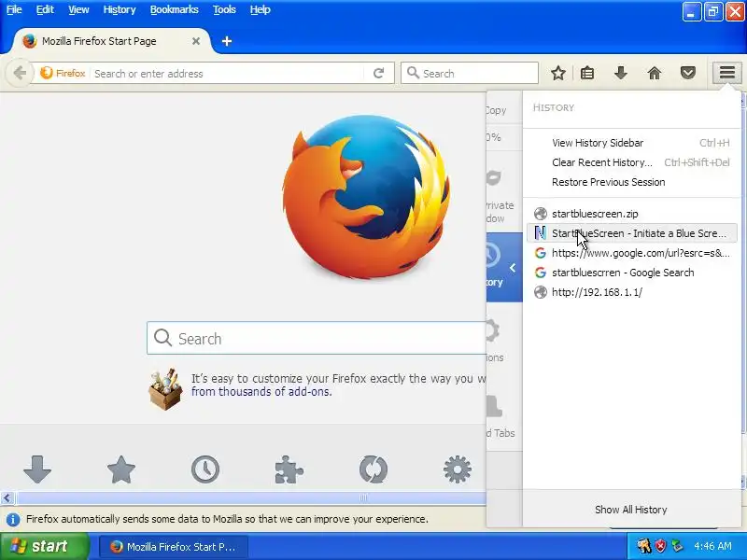Open the History menu in menu bar

(120, 9)
